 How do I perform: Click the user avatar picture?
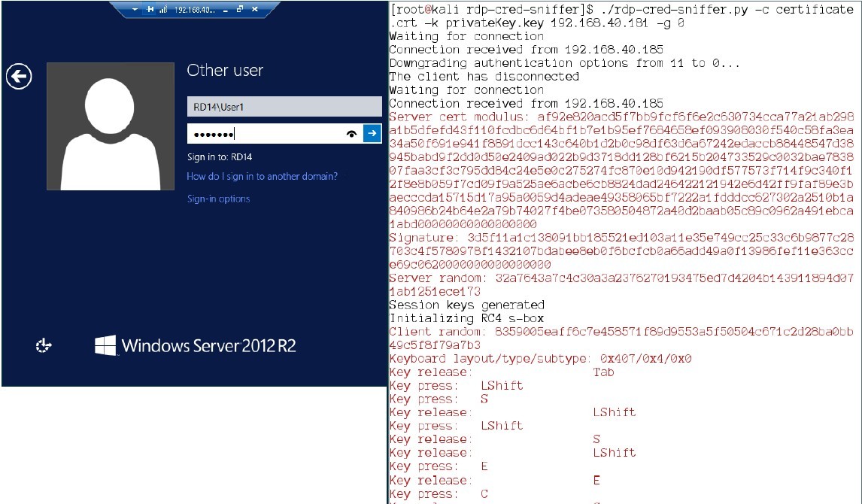[x=111, y=126]
